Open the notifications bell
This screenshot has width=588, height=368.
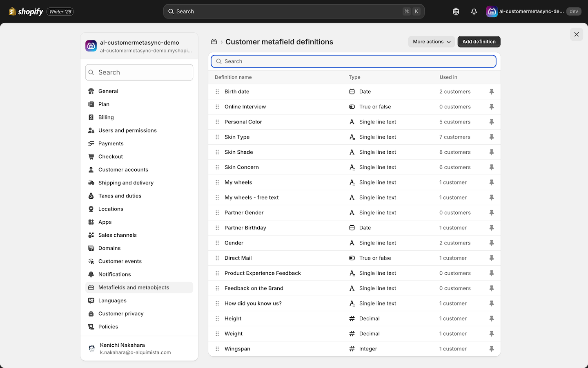474,11
